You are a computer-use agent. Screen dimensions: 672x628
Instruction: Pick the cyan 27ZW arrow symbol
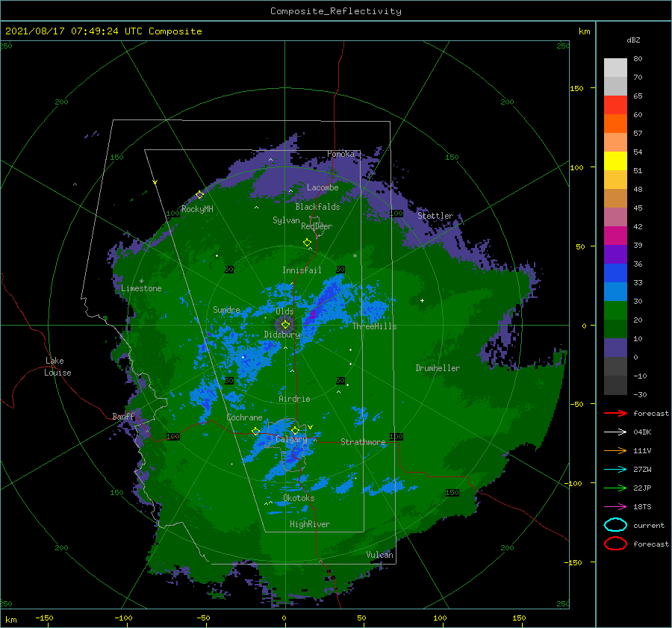[x=615, y=470]
